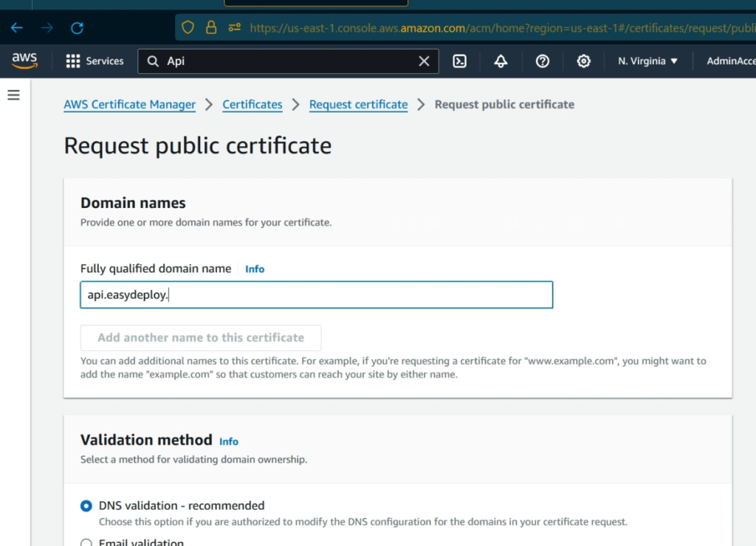Launch CloudShell from the toolbar
This screenshot has width=756, height=546.
point(459,61)
